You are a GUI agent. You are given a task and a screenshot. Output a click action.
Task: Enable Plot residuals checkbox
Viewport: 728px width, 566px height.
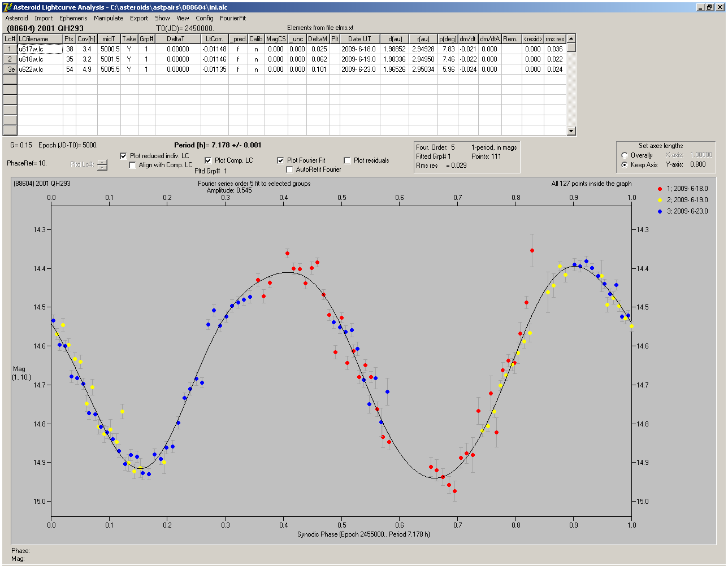coord(347,160)
